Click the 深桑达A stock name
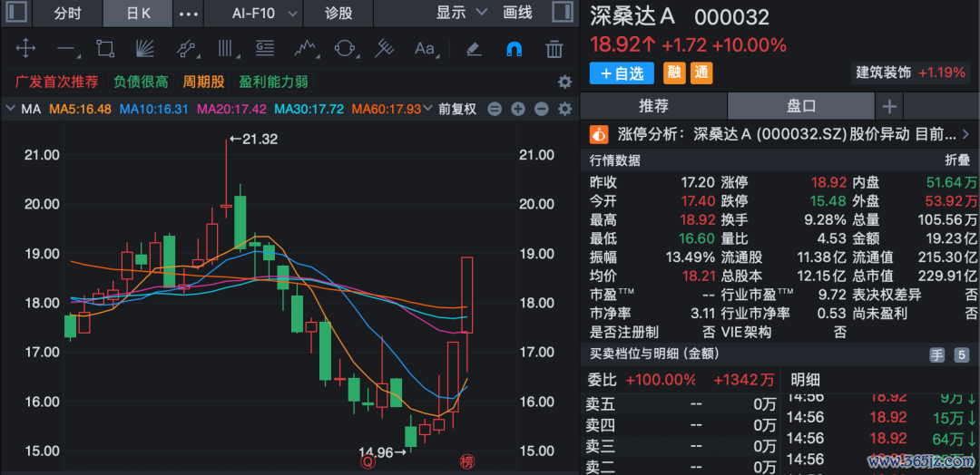 pyautogui.click(x=632, y=17)
